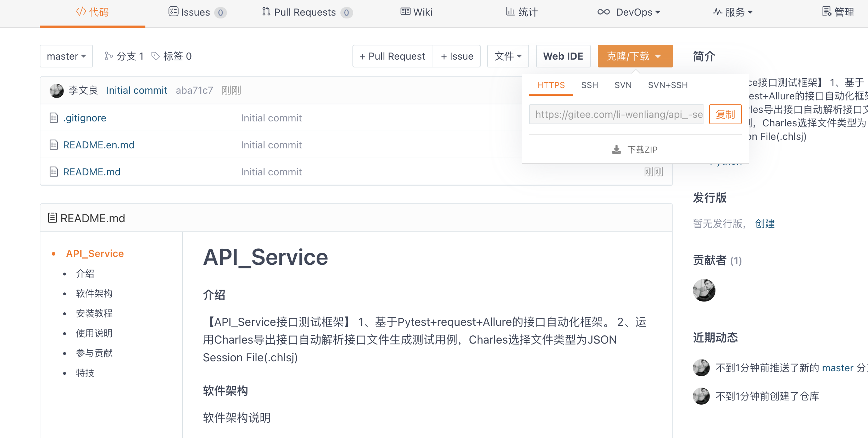Click the contributor avatar under 贡献者
Viewport: 868px width, 438px height.
coord(704,290)
